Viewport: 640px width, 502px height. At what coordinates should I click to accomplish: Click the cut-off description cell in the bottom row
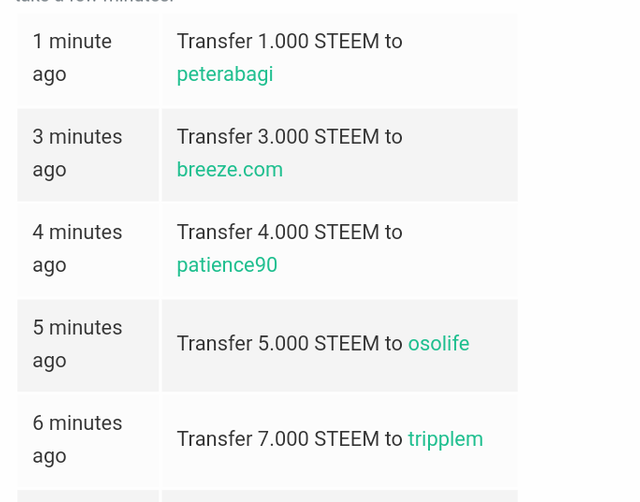(x=340, y=496)
